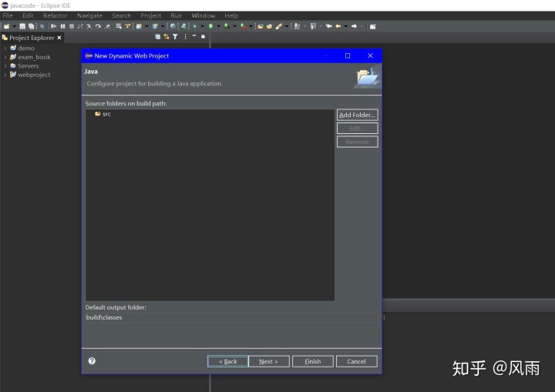Click the Open Task toolbar icon
The image size is (555, 392).
click(269, 26)
